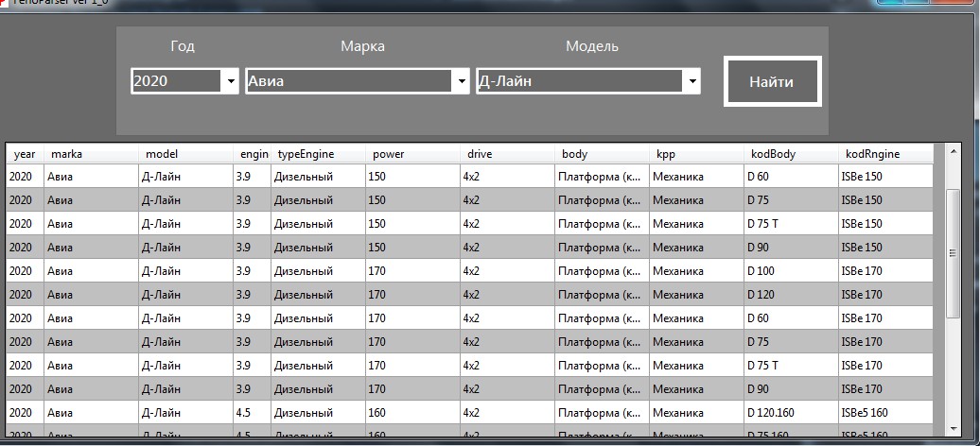980x446 pixels.
Task: Select the D 120 kodBody cell
Action: click(x=791, y=295)
